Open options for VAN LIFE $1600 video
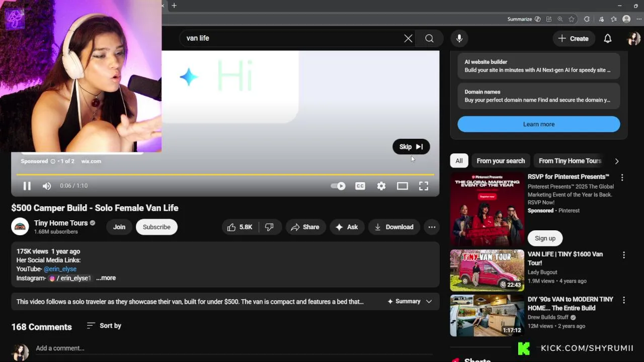 tap(624, 255)
